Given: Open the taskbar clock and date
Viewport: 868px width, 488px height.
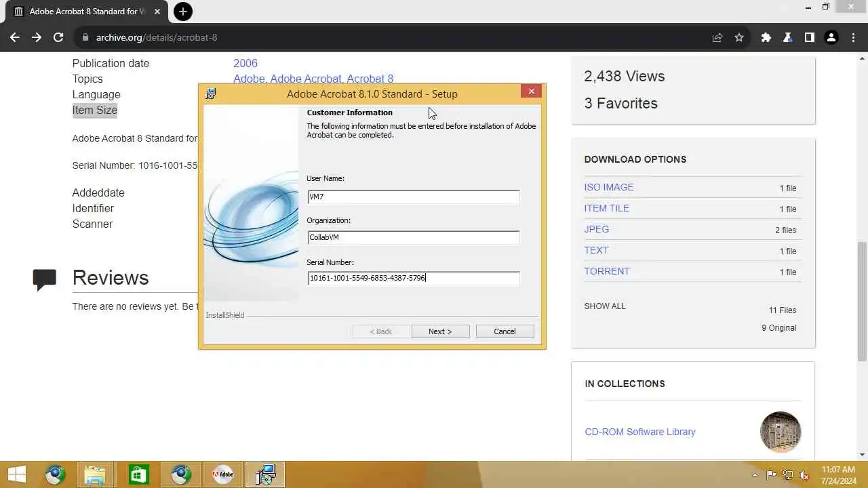Looking at the screenshot, I should tap(838, 474).
